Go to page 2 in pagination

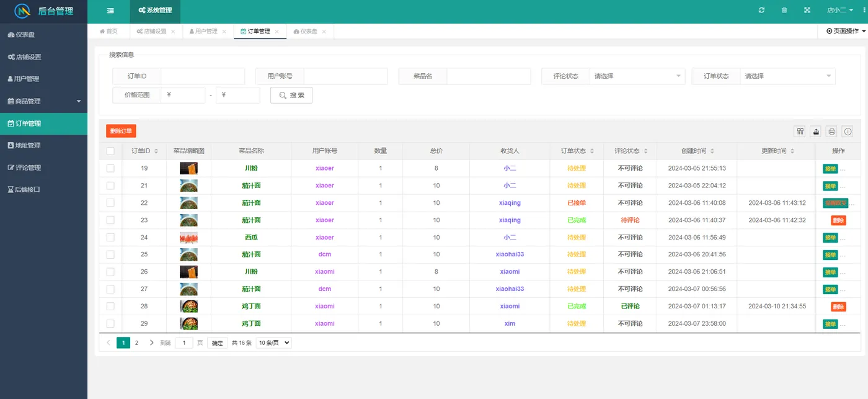pyautogui.click(x=136, y=343)
